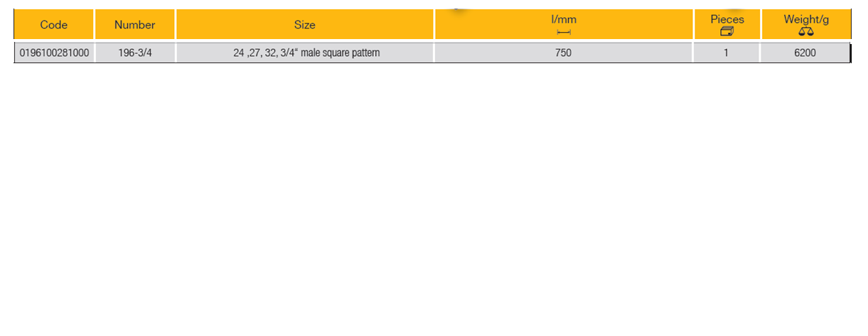Click the dark right edge of the data row

[x=850, y=53]
